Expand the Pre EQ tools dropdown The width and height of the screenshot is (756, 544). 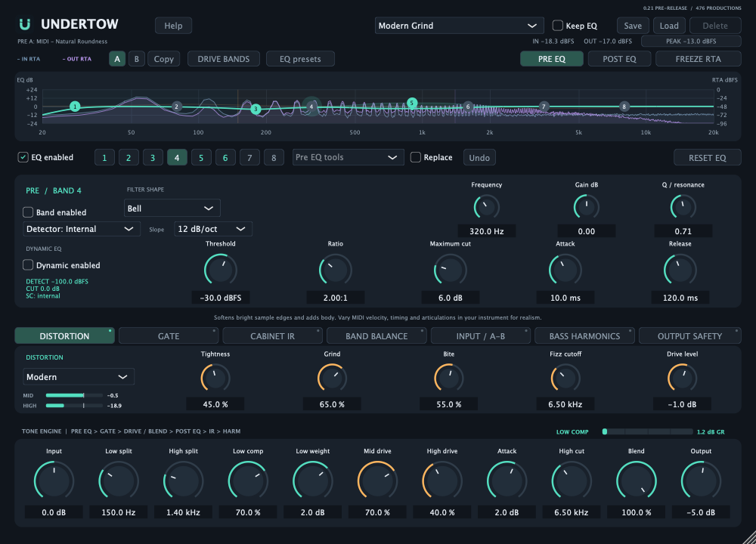[x=348, y=158]
